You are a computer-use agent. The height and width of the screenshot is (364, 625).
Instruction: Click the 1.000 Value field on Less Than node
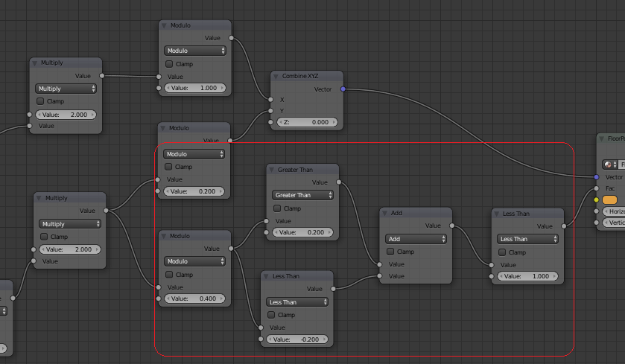tap(527, 276)
